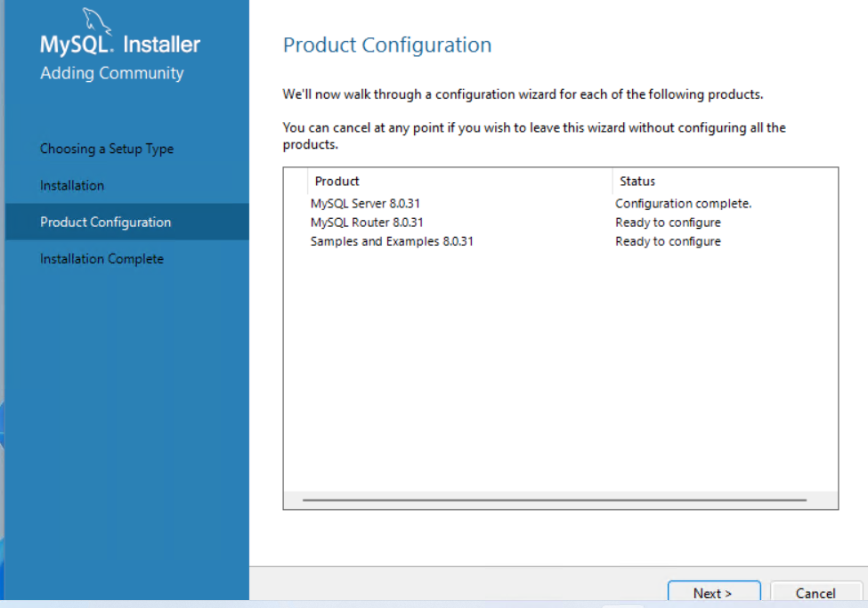This screenshot has width=868, height=608.
Task: Click Ready to configure status for MySQL Router
Action: [x=668, y=223]
